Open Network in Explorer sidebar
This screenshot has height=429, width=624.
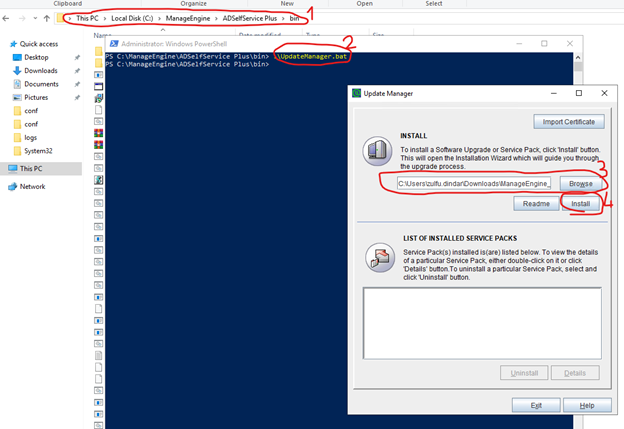coord(32,186)
